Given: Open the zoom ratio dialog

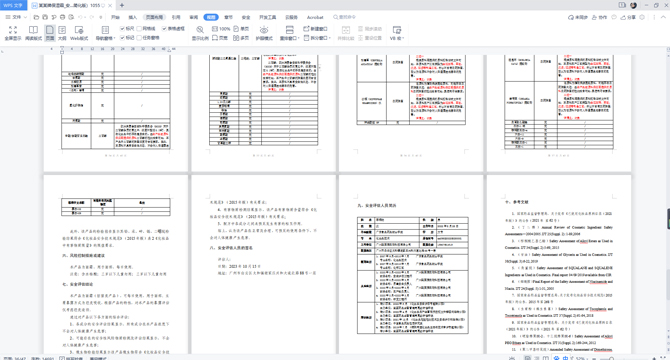Looking at the screenshot, I should pyautogui.click(x=200, y=33).
